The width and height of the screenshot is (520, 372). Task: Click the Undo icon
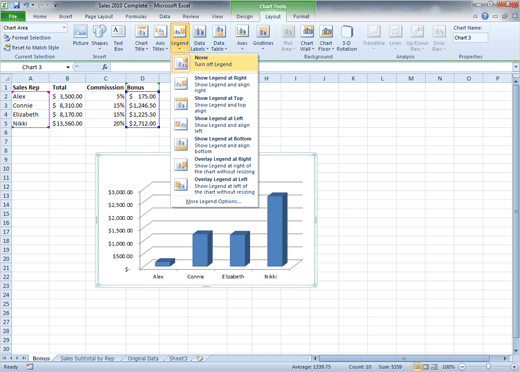pos(26,5)
